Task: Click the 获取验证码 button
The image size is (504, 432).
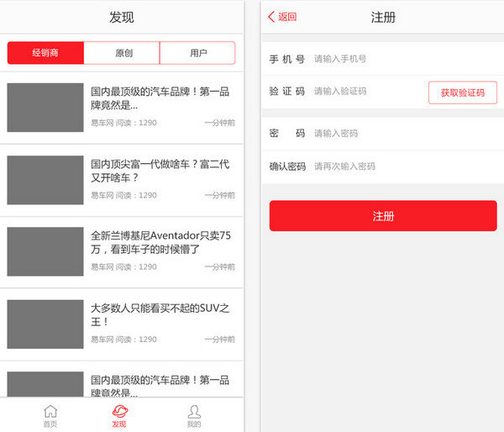Action: tap(463, 92)
